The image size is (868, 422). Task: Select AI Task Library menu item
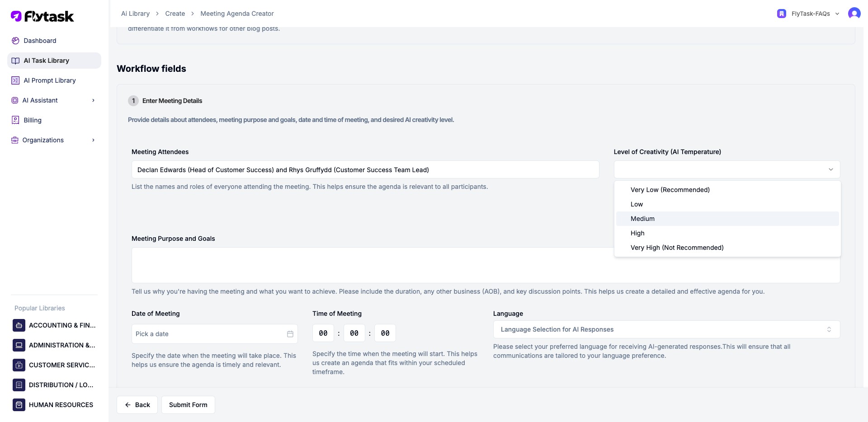[54, 61]
